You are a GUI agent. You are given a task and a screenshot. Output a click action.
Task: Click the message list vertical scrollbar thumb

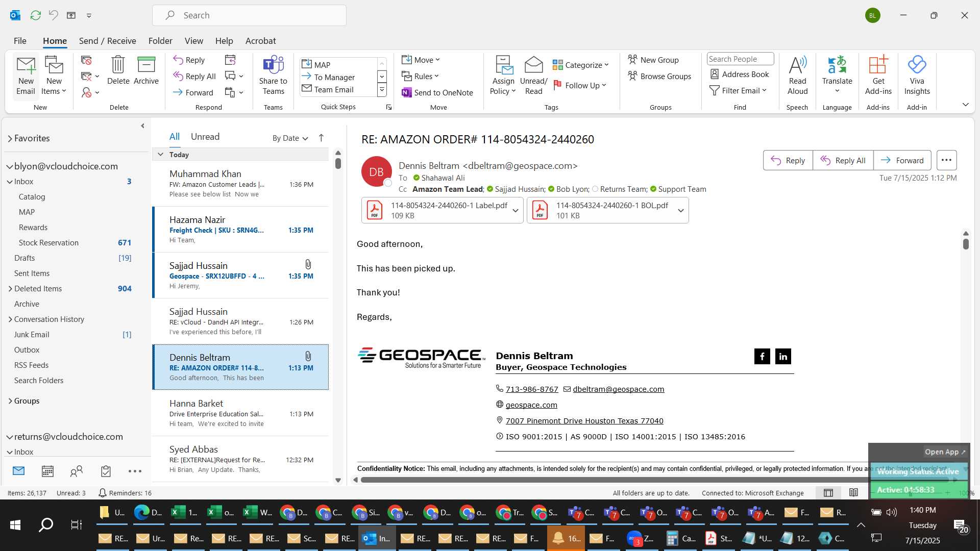(x=338, y=163)
